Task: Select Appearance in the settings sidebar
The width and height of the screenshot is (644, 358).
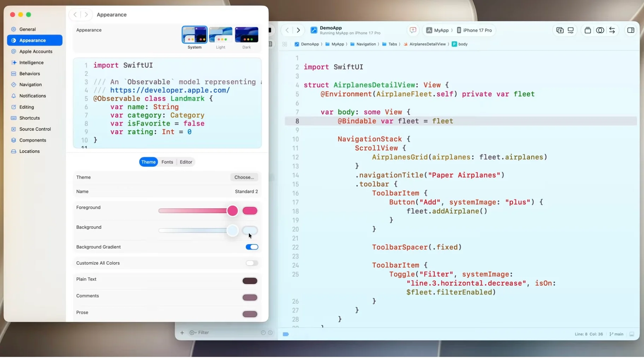Action: (x=35, y=40)
